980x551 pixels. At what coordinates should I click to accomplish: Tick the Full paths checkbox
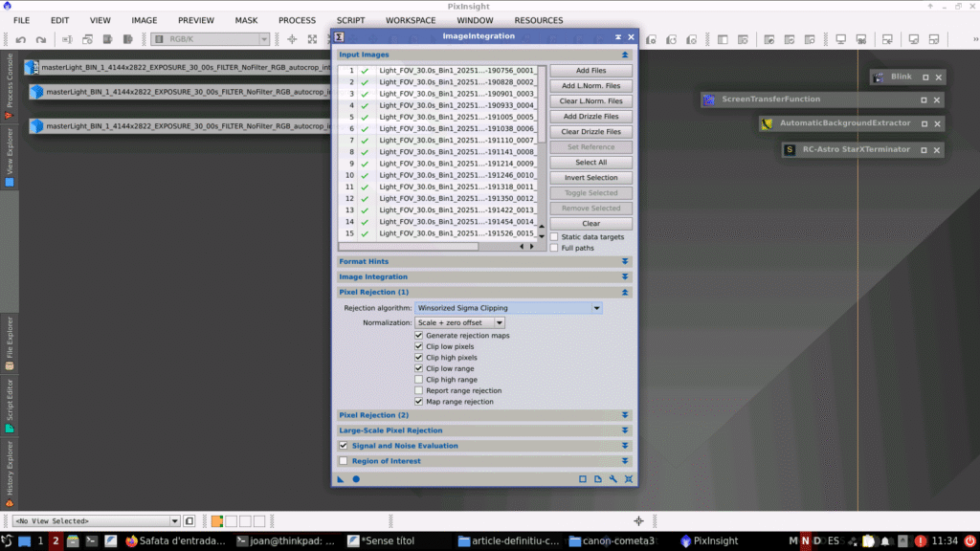554,248
